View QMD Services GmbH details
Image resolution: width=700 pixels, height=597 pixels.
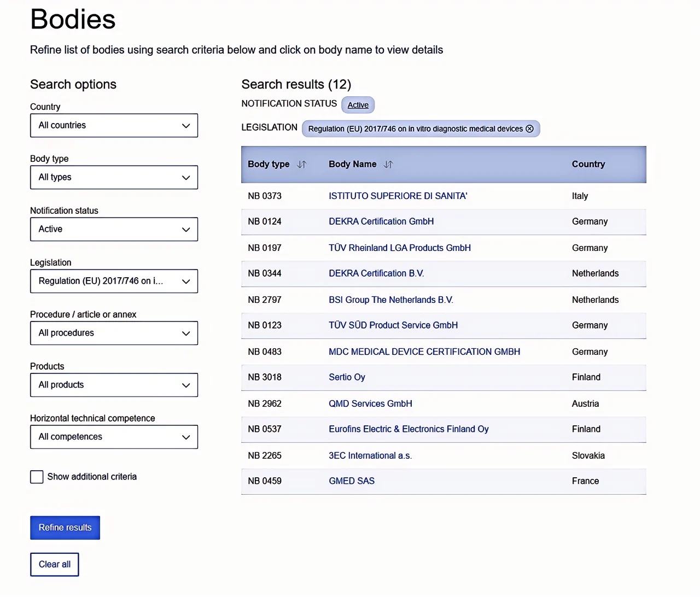tap(370, 403)
